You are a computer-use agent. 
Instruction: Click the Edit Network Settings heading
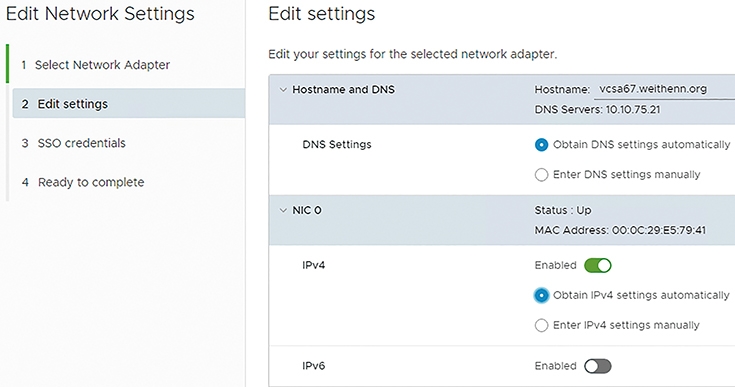pyautogui.click(x=100, y=14)
